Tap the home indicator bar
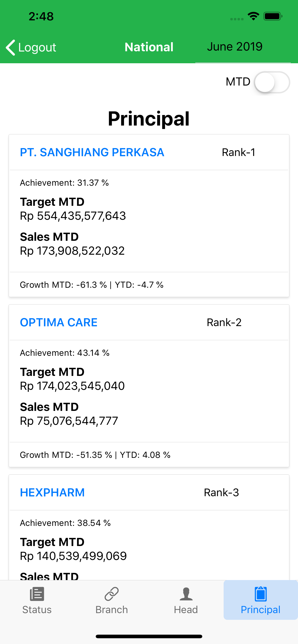The height and width of the screenshot is (644, 298). pyautogui.click(x=149, y=636)
